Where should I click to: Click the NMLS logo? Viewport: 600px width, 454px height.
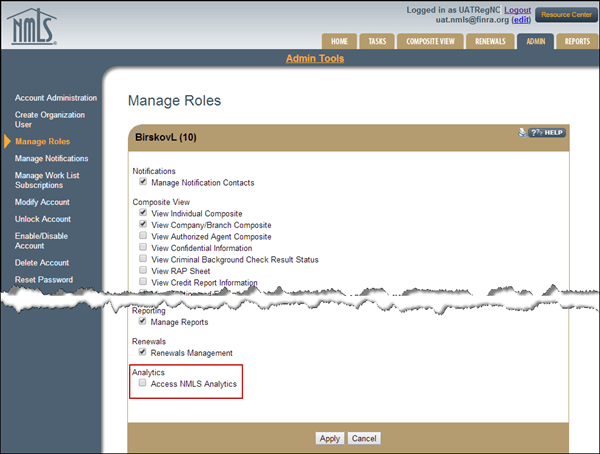point(32,26)
